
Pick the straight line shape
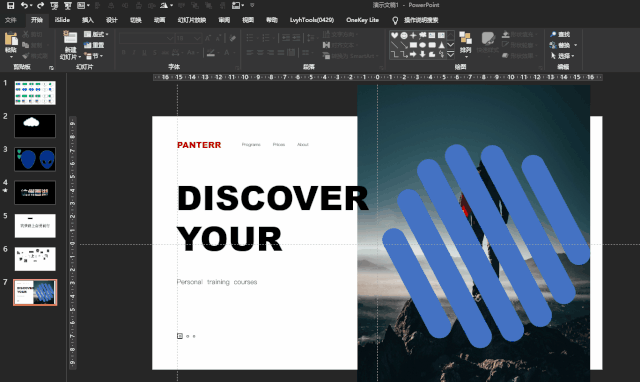394,45
